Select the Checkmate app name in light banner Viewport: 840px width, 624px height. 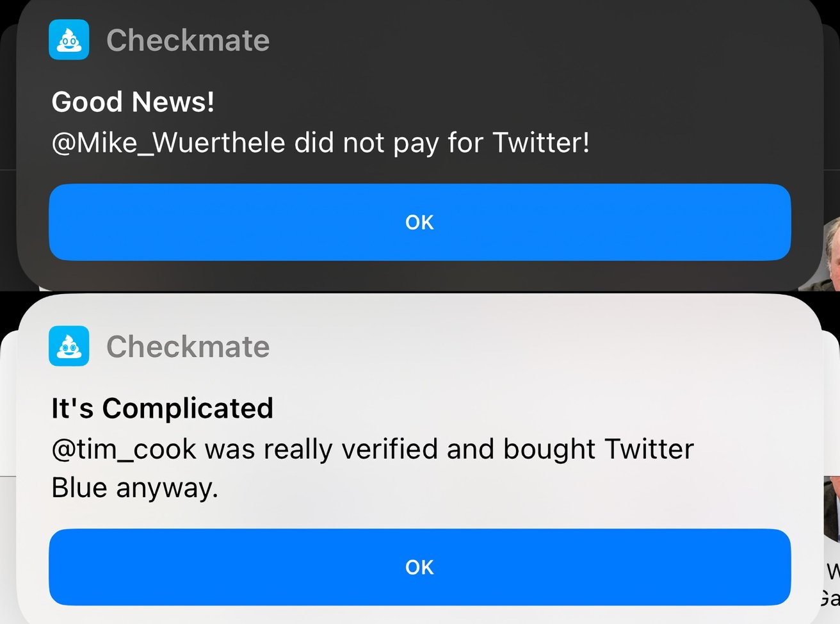(x=188, y=347)
